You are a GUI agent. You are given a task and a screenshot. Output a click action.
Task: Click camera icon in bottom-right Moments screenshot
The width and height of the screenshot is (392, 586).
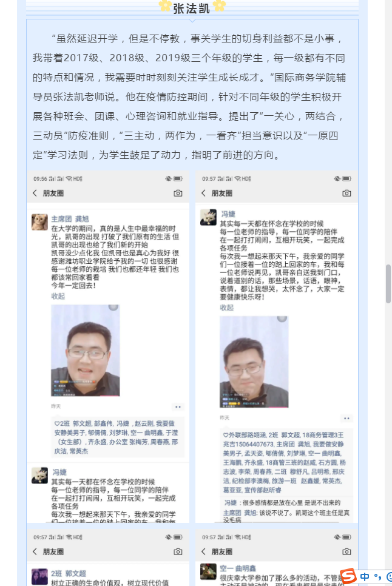(x=346, y=551)
